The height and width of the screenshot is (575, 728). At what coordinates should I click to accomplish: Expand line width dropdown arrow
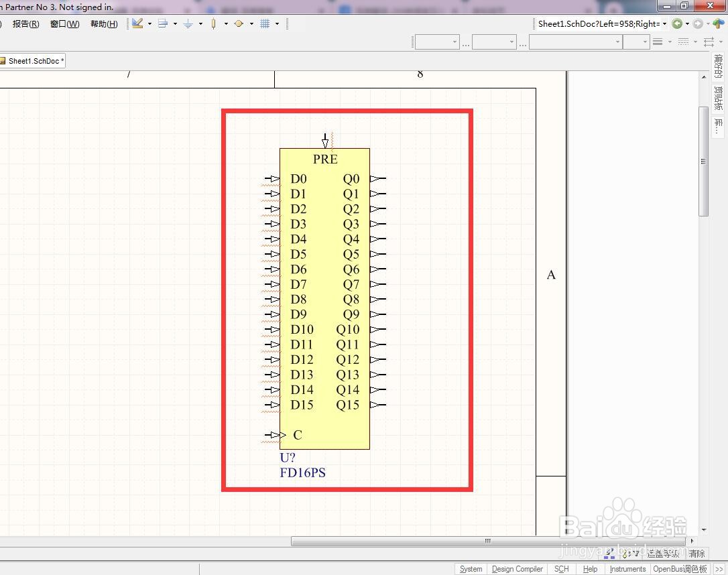pos(670,42)
